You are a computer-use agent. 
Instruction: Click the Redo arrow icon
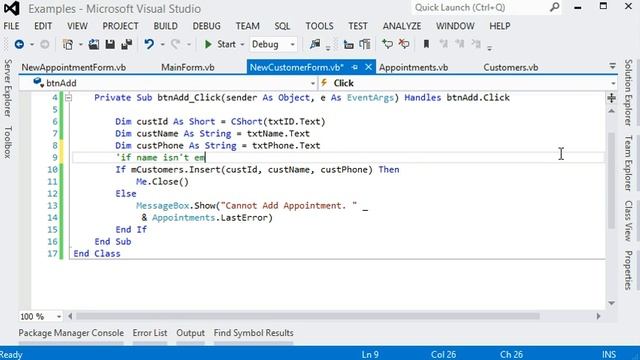pyautogui.click(x=176, y=44)
